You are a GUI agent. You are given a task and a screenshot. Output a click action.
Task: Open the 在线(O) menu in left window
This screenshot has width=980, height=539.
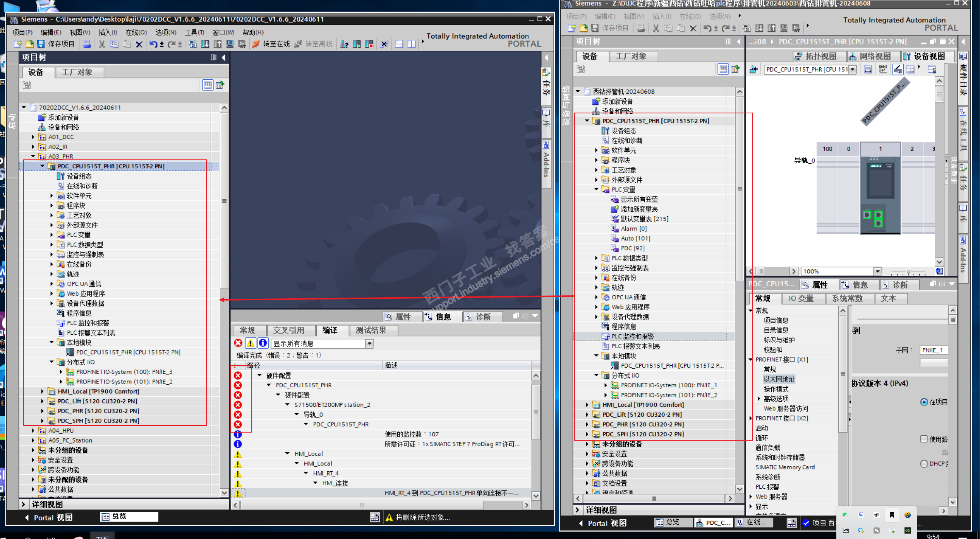pyautogui.click(x=136, y=32)
